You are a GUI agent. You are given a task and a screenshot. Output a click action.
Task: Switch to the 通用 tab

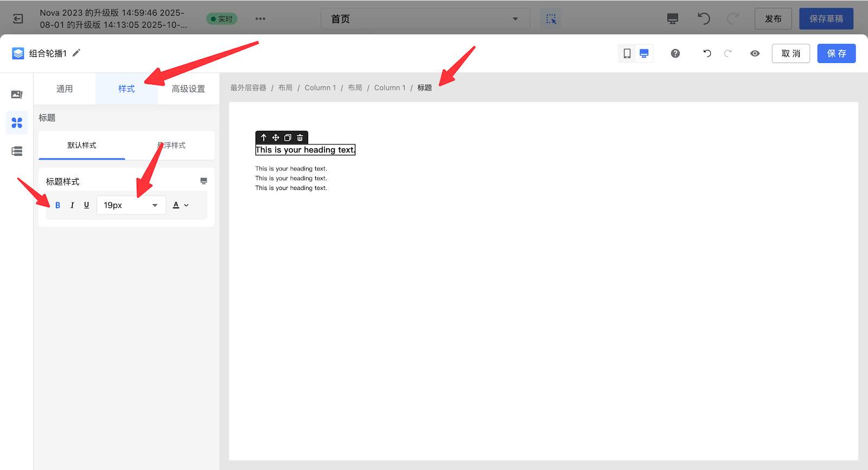[x=65, y=88]
